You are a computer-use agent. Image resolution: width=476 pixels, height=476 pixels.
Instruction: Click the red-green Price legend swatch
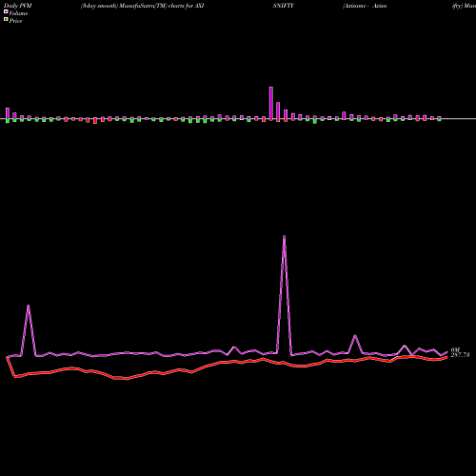6,20
